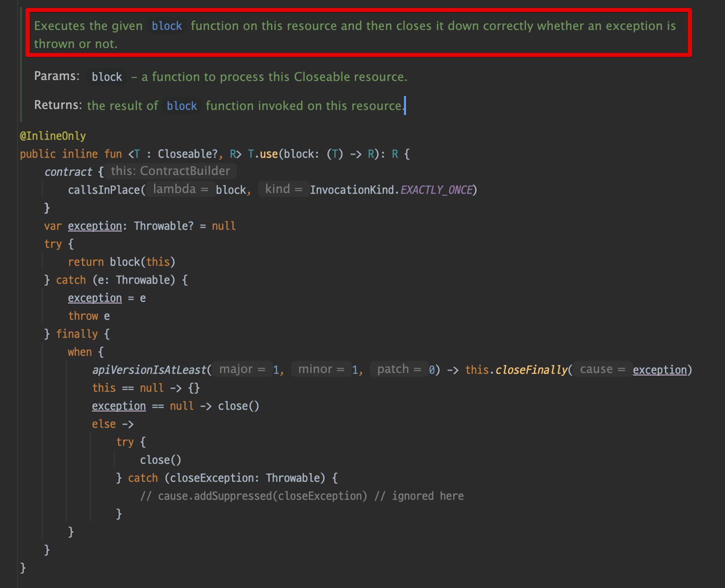Click the "this: ContractBuilder" inlay hint
725x588 pixels.
click(x=170, y=171)
